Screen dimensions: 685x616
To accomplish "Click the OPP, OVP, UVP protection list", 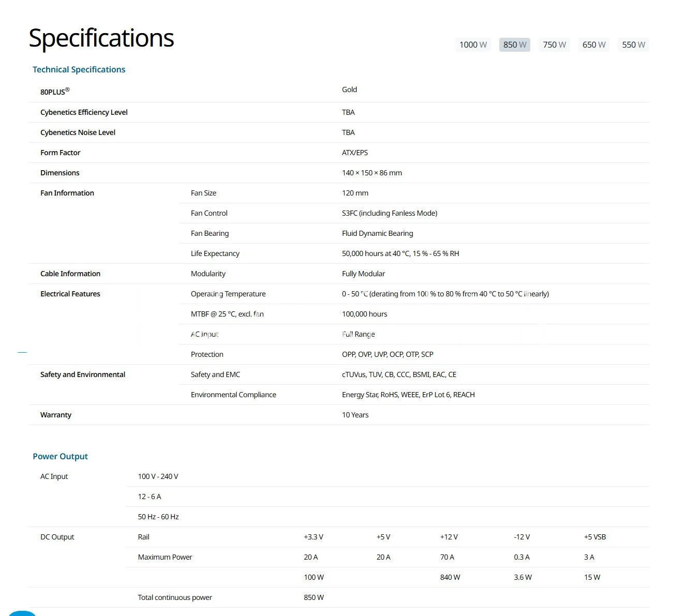I will (388, 354).
